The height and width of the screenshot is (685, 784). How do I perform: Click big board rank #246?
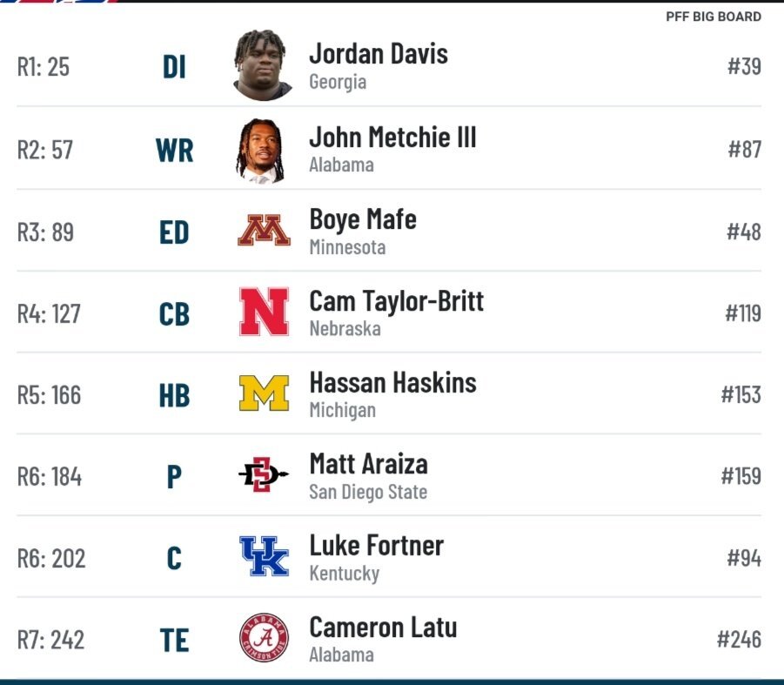point(739,639)
